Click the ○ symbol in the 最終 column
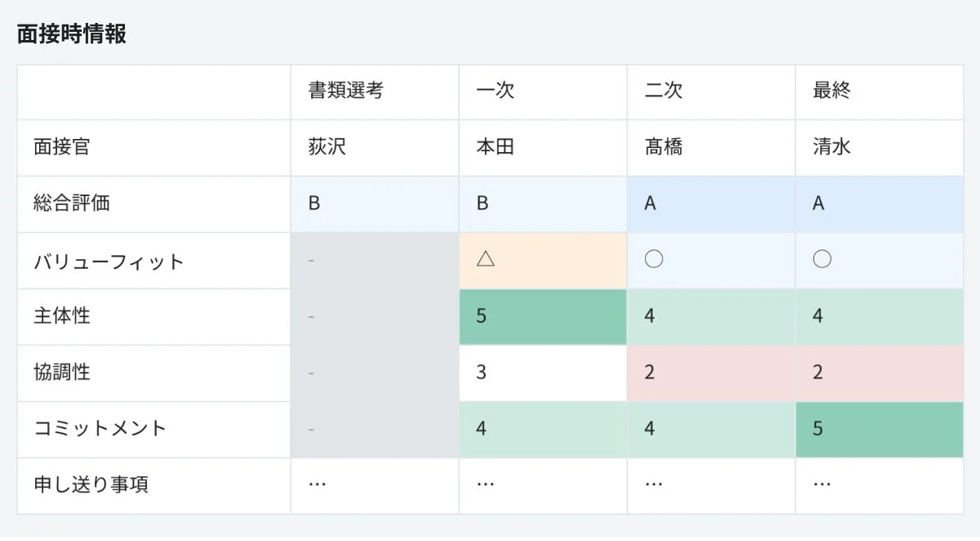The height and width of the screenshot is (541, 980). [819, 259]
